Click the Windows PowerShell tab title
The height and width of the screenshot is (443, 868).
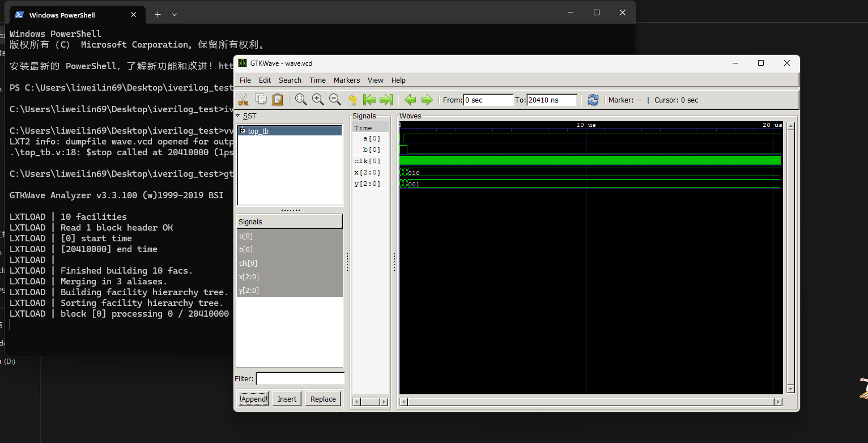62,15
